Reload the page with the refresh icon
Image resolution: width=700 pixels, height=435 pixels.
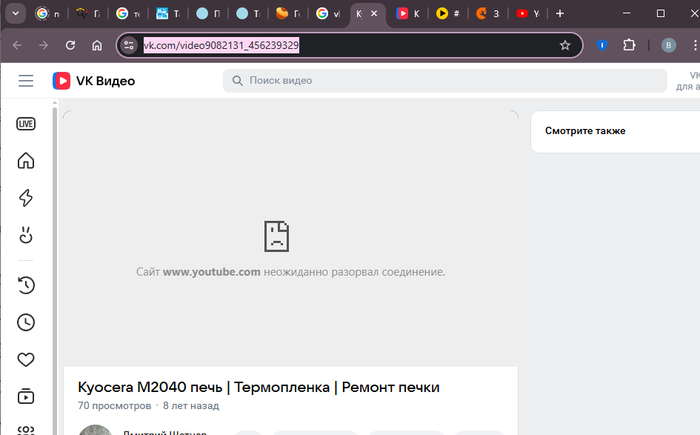pyautogui.click(x=70, y=45)
